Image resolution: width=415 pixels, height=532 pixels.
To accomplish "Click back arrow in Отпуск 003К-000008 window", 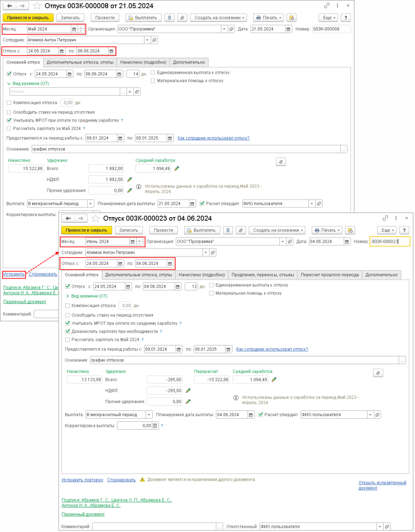I will 9,6.
